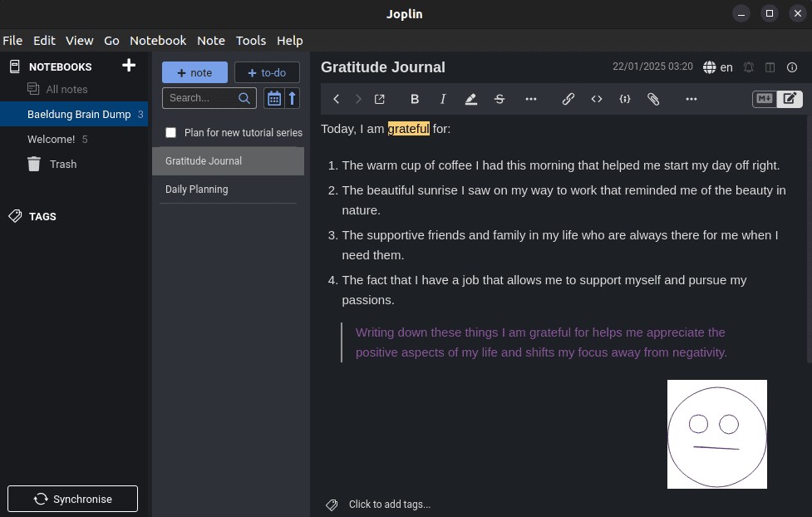
Task: Insert inline code with the code icon
Action: pos(596,98)
